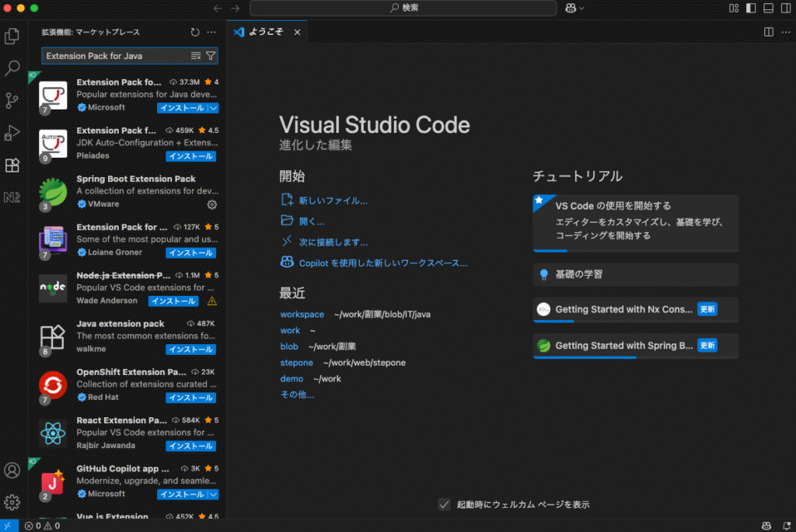Click the Microsoft Java Extension Pack coffee icon

53,96
